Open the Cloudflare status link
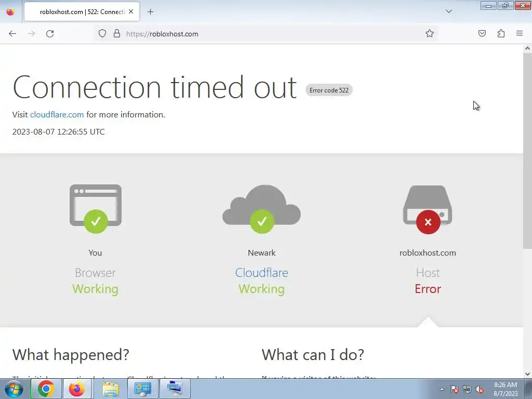532x399 pixels. coord(261,273)
